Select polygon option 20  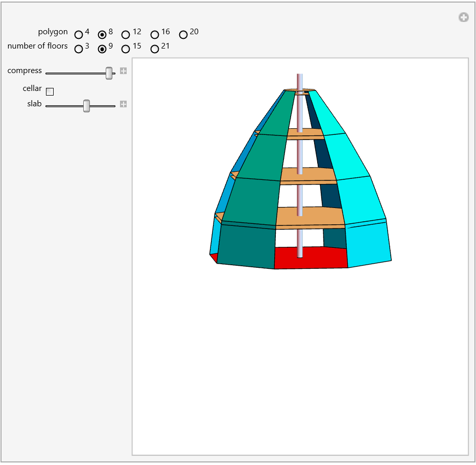pos(183,35)
